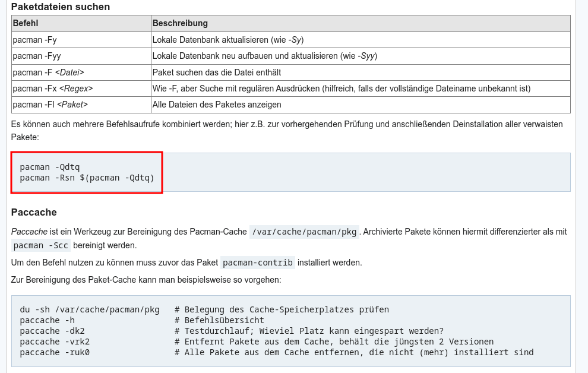Click the 'paccache -ruk0' command line

click(54, 352)
